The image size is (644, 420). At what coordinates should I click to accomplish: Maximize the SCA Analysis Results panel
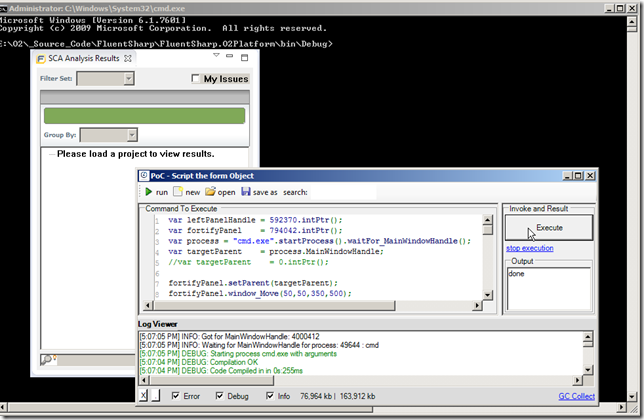pyautogui.click(x=244, y=57)
